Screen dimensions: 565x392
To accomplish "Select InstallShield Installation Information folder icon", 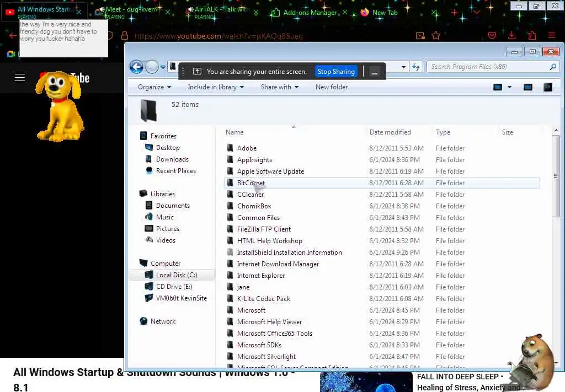I will [230, 253].
